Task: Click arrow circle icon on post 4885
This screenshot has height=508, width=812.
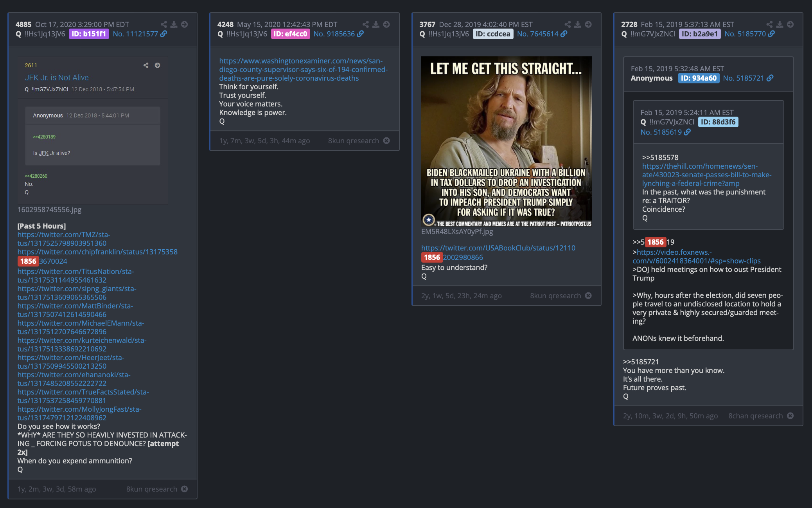Action: [185, 24]
